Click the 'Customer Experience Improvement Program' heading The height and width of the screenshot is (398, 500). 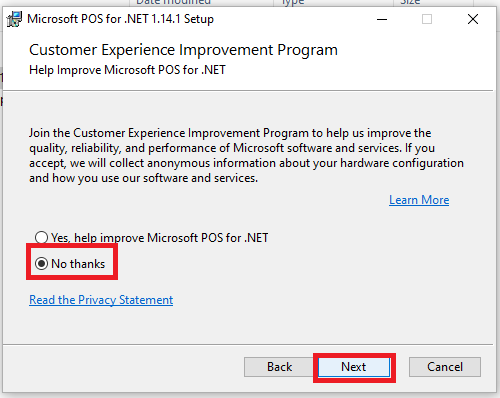183,50
